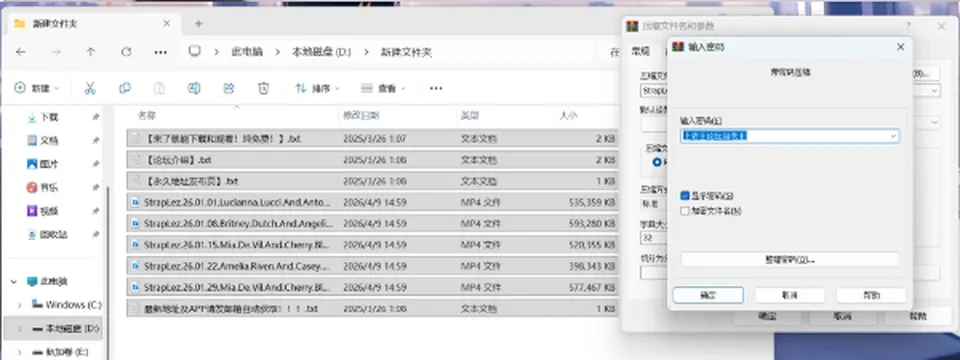Go up one folder with the up arrow

point(91,52)
